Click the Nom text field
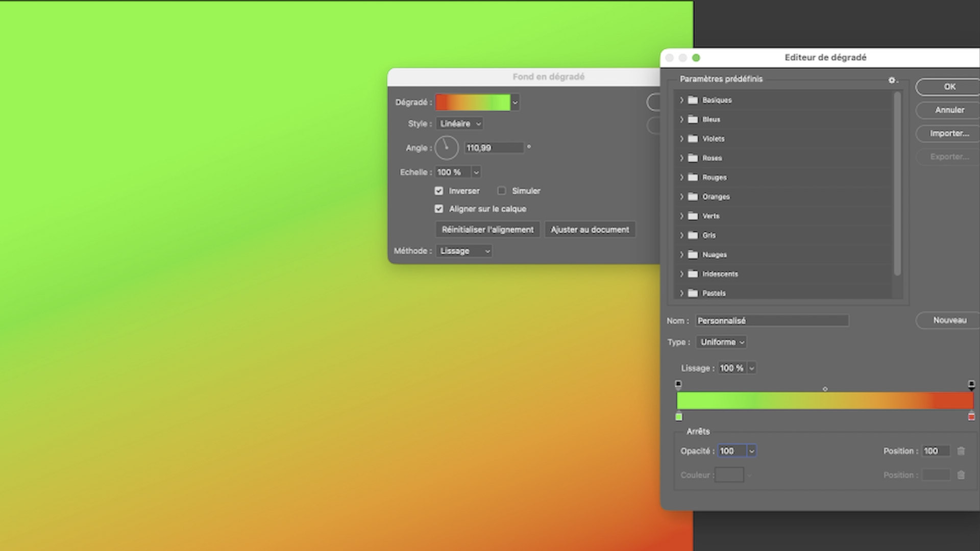The image size is (980, 551). tap(772, 321)
